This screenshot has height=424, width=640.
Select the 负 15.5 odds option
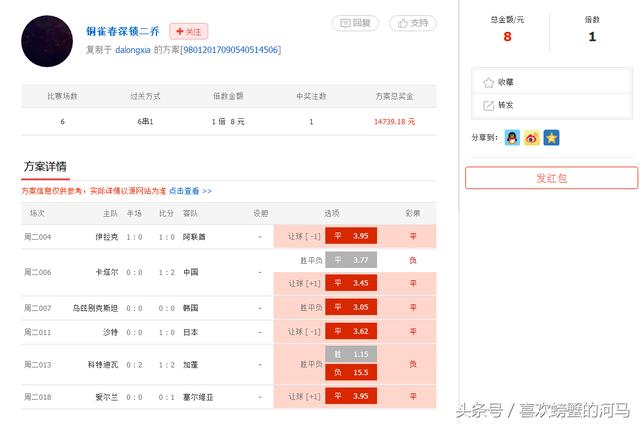coord(350,372)
